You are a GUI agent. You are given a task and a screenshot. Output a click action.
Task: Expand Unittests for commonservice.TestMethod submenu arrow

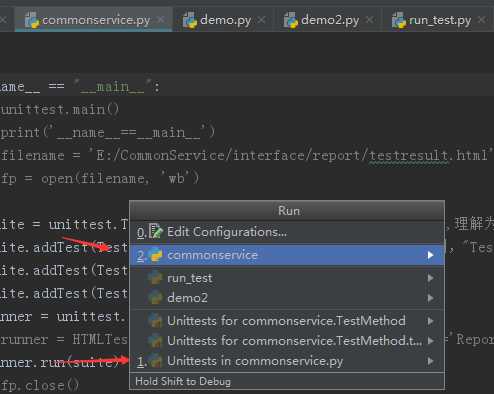click(431, 321)
